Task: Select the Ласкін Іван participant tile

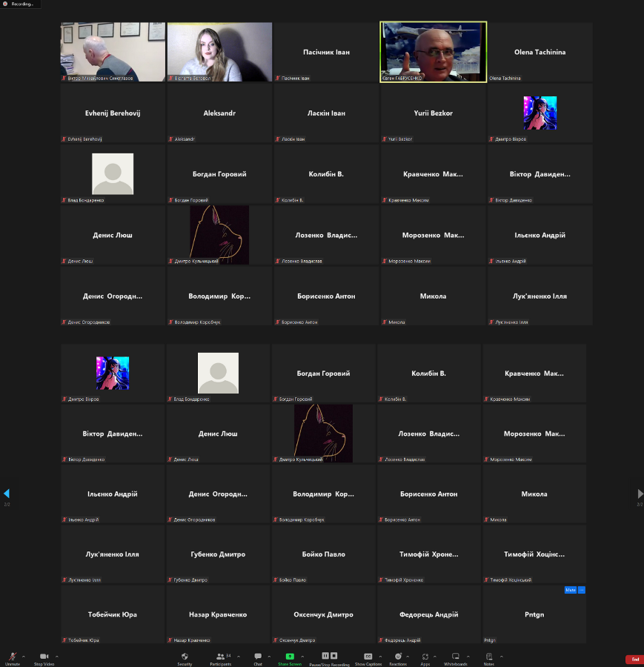Action: pos(326,113)
